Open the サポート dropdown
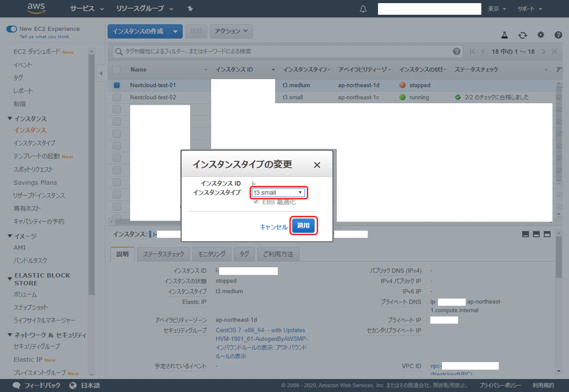569x392 pixels. tap(530, 9)
